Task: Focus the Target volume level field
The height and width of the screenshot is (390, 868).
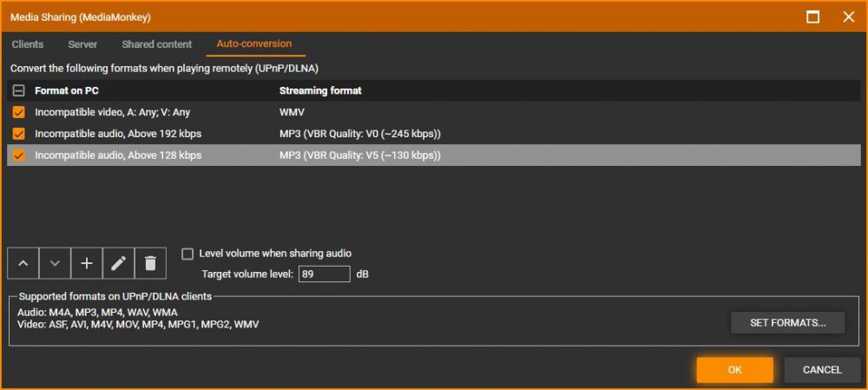Action: pos(324,274)
